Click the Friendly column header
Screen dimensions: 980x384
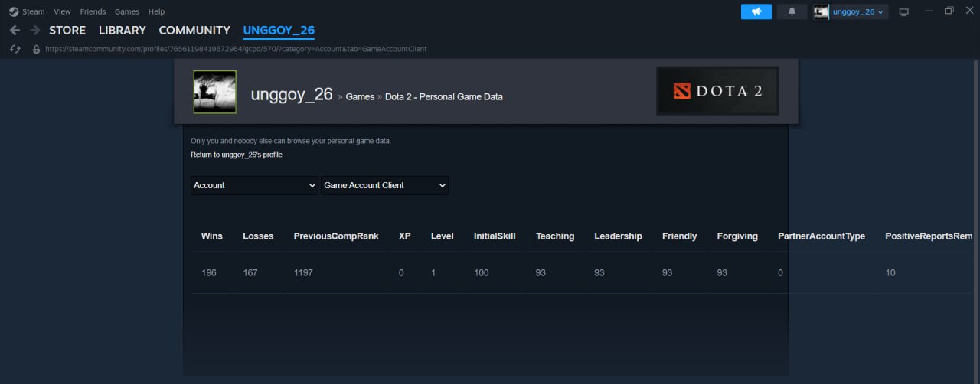(x=680, y=236)
